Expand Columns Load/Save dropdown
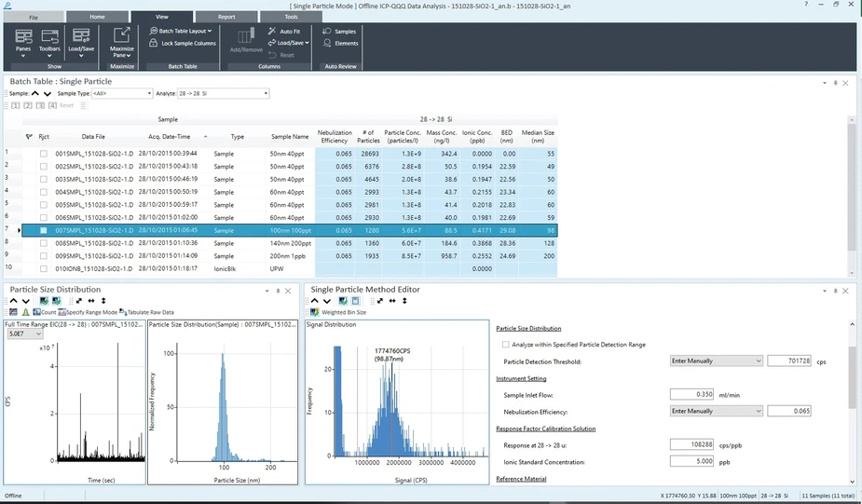This screenshot has width=862, height=504. coord(289,43)
